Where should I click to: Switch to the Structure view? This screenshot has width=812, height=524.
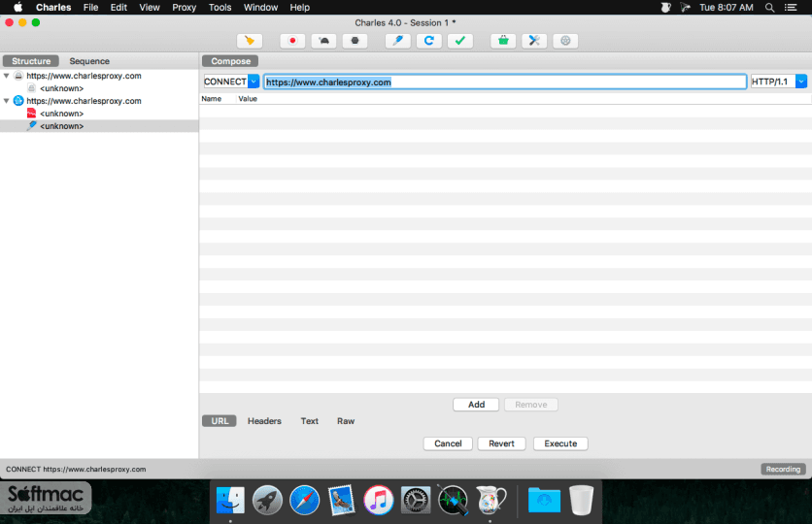(x=31, y=61)
